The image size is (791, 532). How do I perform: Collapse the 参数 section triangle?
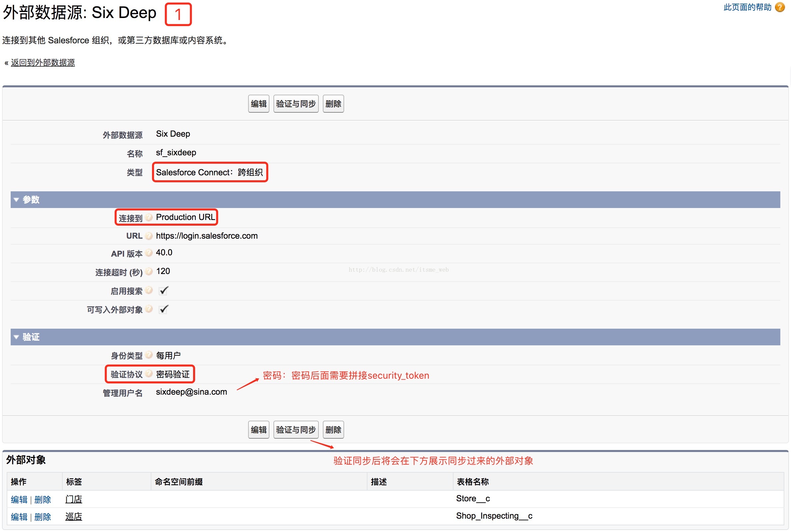click(16, 200)
